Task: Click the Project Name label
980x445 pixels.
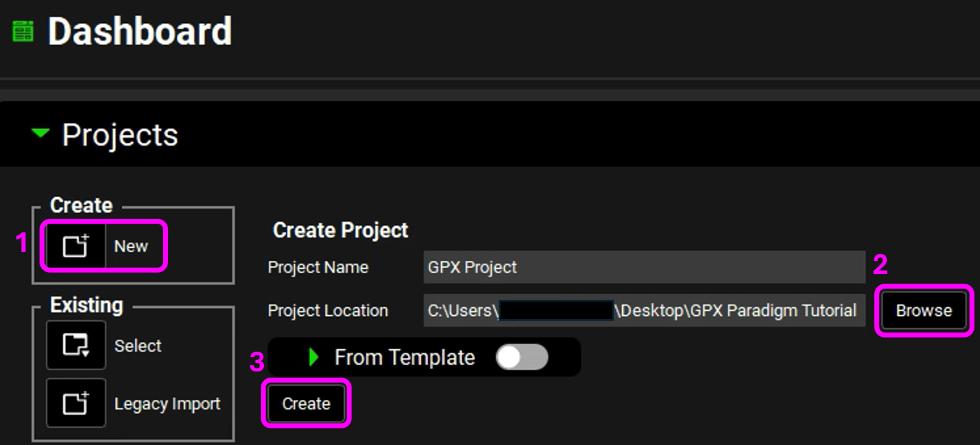Action: pos(318,267)
